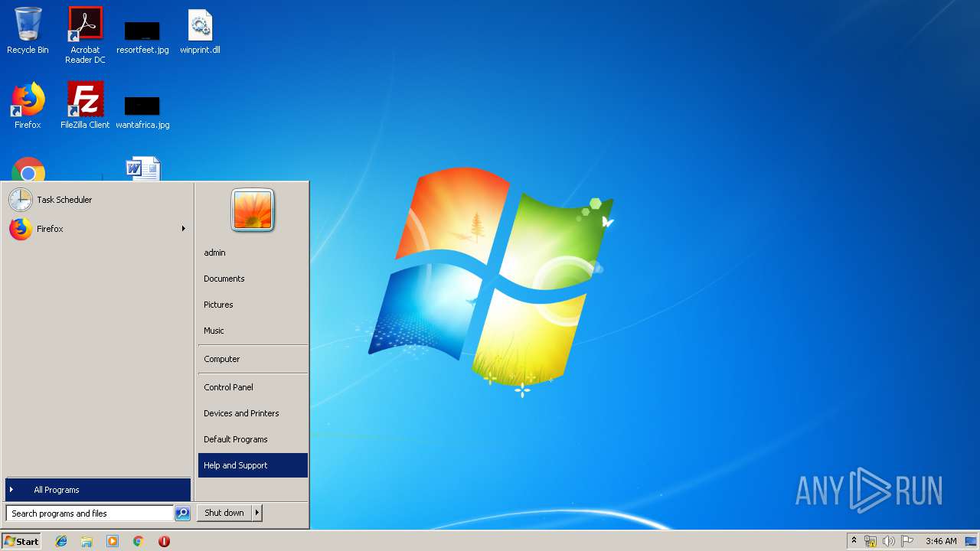
Task: Click the Shut down button
Action: pyautogui.click(x=224, y=513)
